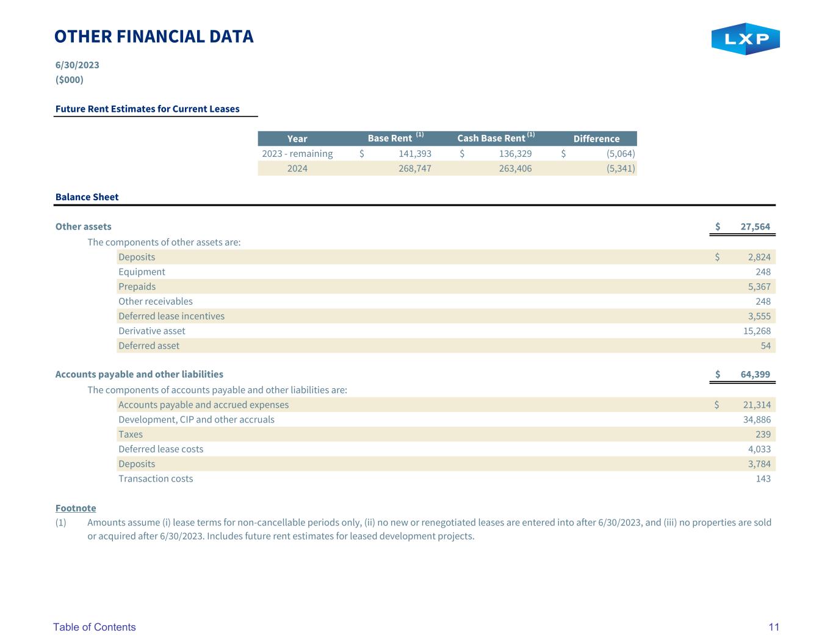Click the Other assets total 27,564

coord(755,226)
